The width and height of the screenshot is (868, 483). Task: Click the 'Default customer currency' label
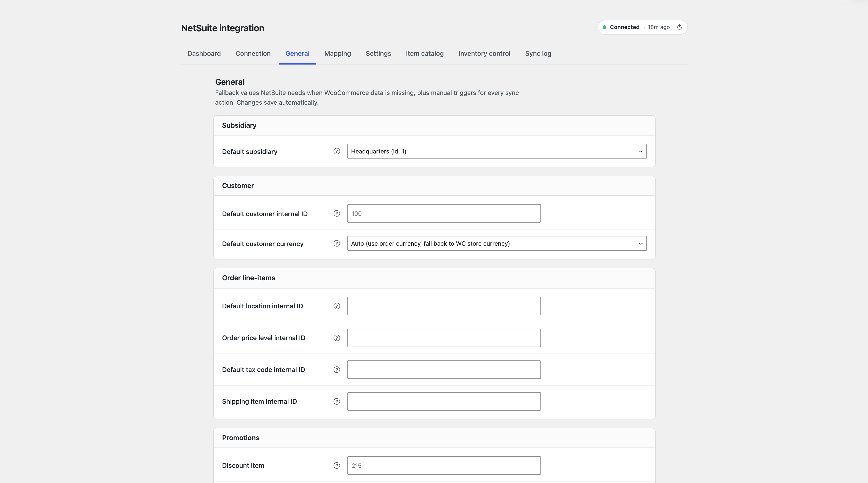262,244
